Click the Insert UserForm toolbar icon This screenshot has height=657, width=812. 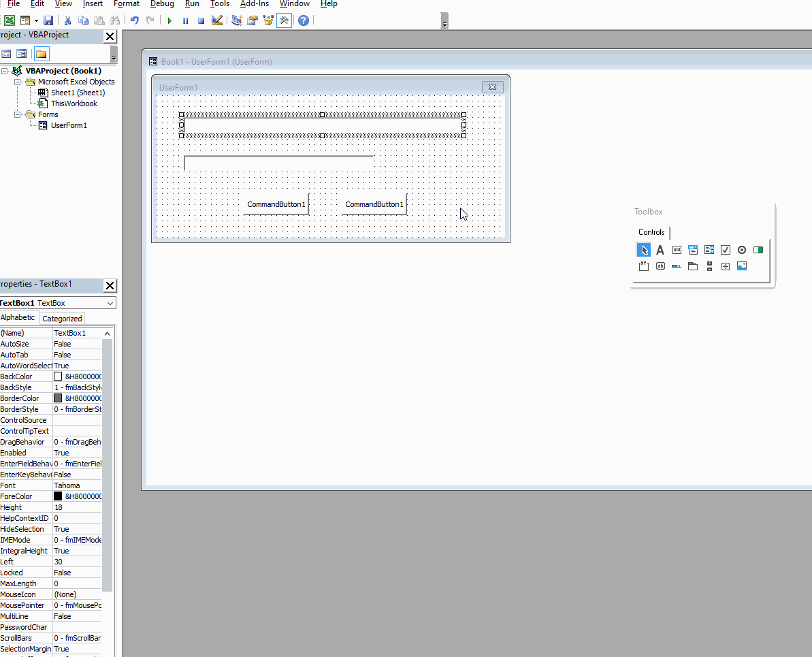25,20
